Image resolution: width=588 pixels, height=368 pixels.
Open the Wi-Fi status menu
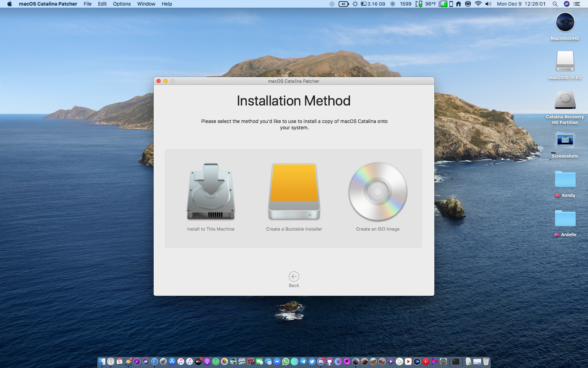point(478,4)
